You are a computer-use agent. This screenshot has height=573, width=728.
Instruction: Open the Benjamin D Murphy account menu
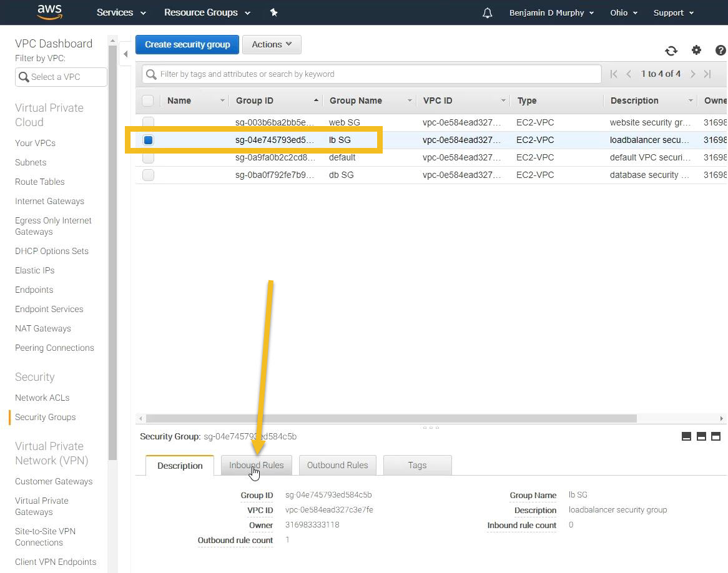pos(551,13)
